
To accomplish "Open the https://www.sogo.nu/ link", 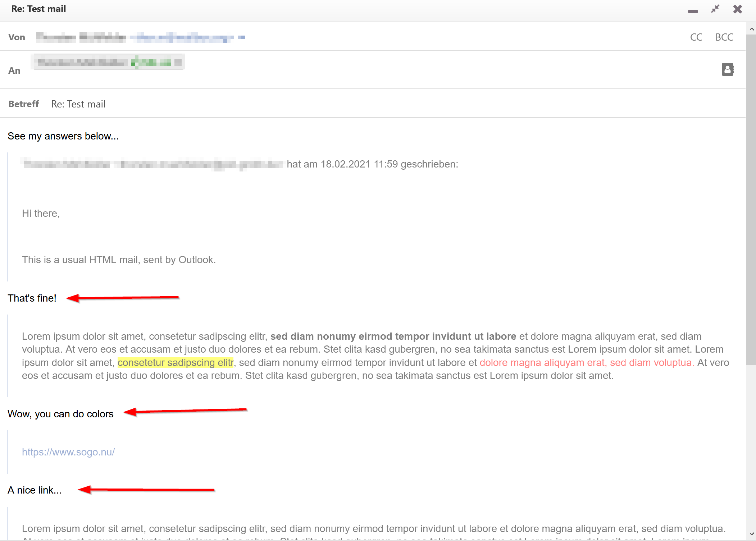I will click(68, 452).
